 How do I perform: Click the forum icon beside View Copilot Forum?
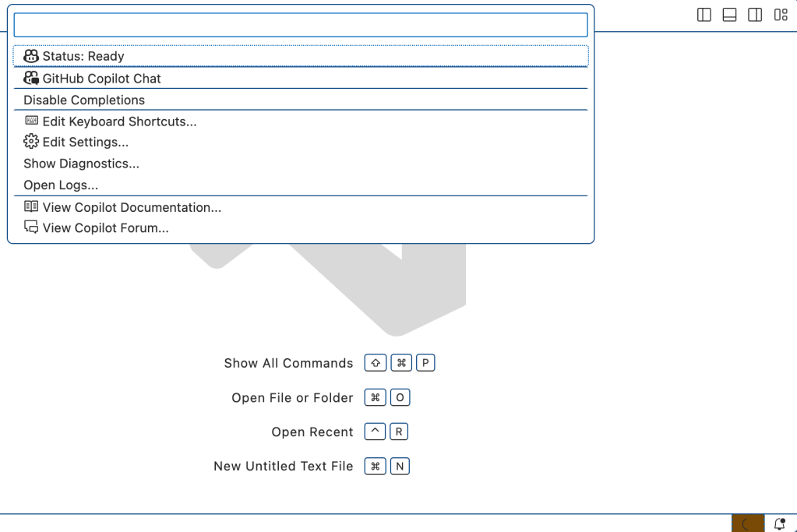tap(30, 227)
